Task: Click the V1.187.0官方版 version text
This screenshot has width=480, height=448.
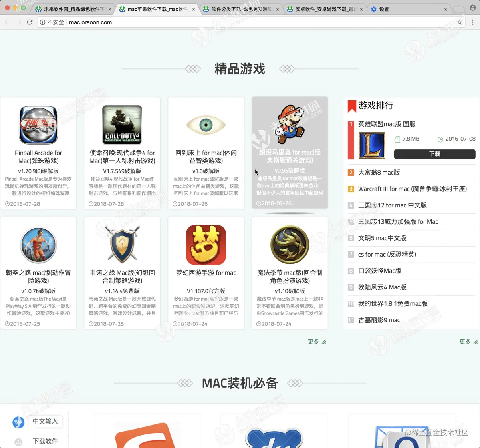Action: 206,291
